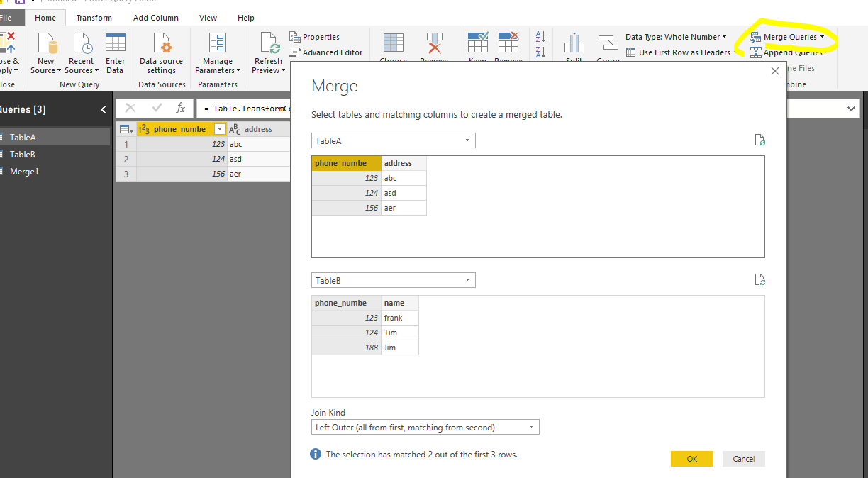Click the fx formula icon
The width and height of the screenshot is (868, 478).
tap(181, 108)
